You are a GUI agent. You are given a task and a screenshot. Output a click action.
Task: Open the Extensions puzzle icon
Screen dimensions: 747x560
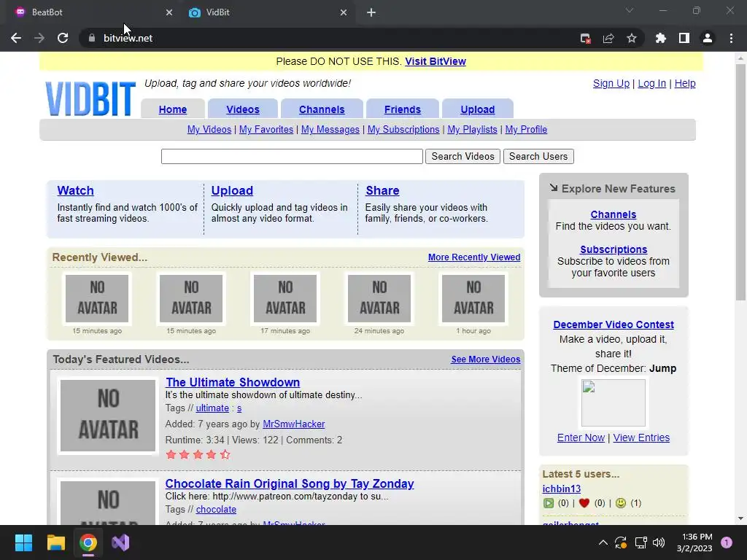(x=661, y=38)
